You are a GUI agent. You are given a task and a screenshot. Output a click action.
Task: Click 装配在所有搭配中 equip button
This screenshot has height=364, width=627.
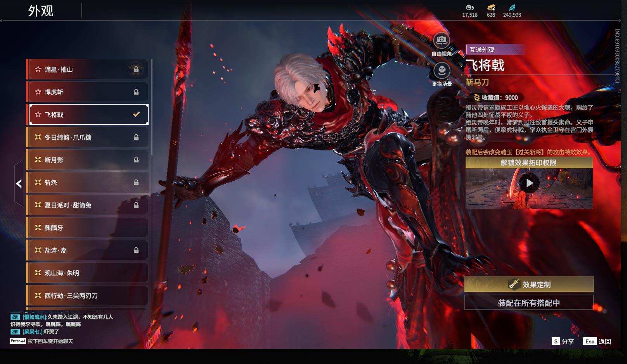coord(529,303)
